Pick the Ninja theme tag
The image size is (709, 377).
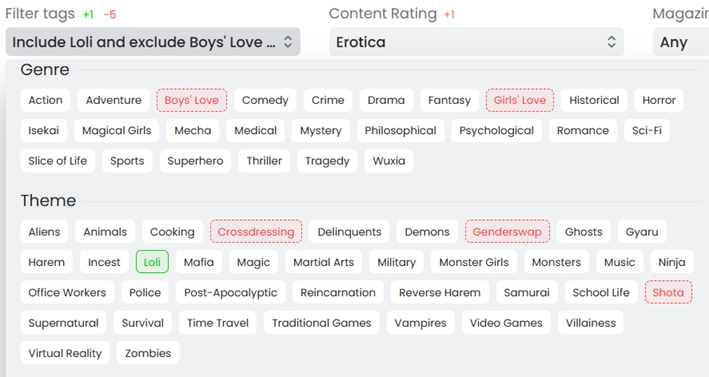click(672, 262)
